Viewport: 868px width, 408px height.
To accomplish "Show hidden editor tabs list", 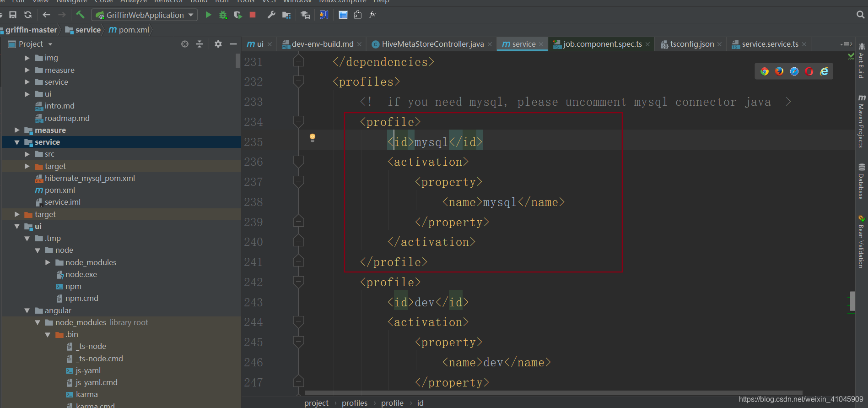I will pyautogui.click(x=846, y=44).
